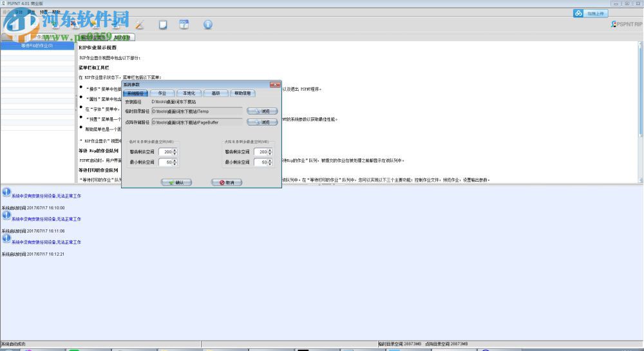644x351 pixels.
Task: Click timestamp 2017/07/17 16:11:06 log line
Action: 33,231
